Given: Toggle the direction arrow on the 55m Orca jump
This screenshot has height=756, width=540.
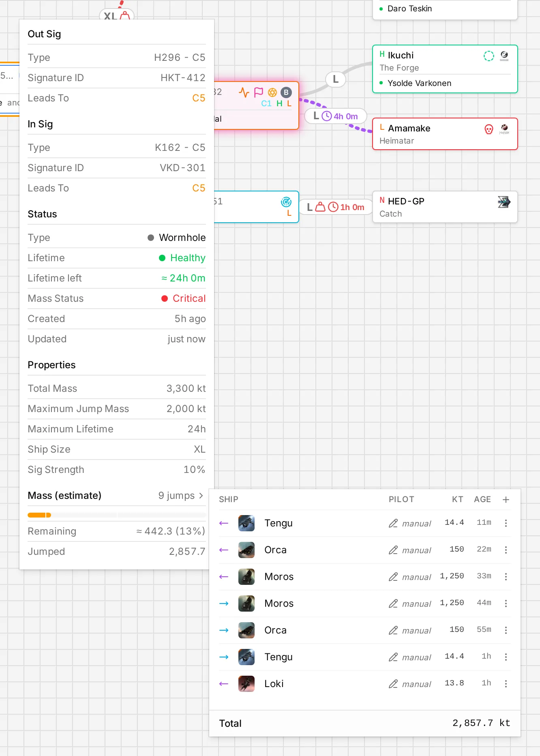Looking at the screenshot, I should click(224, 630).
